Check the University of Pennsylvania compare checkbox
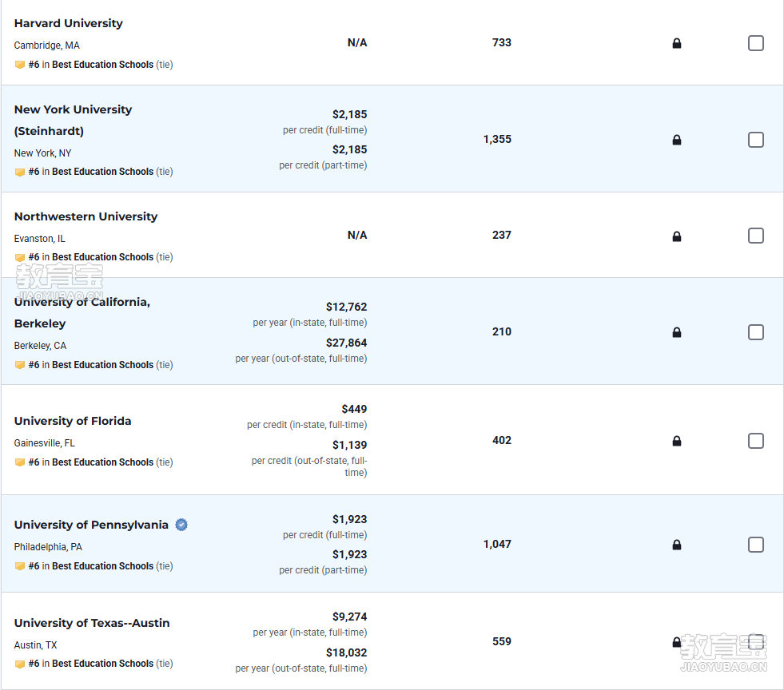This screenshot has height=690, width=784. coord(755,545)
